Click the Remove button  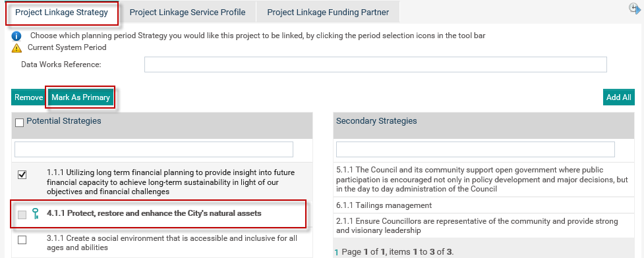28,97
